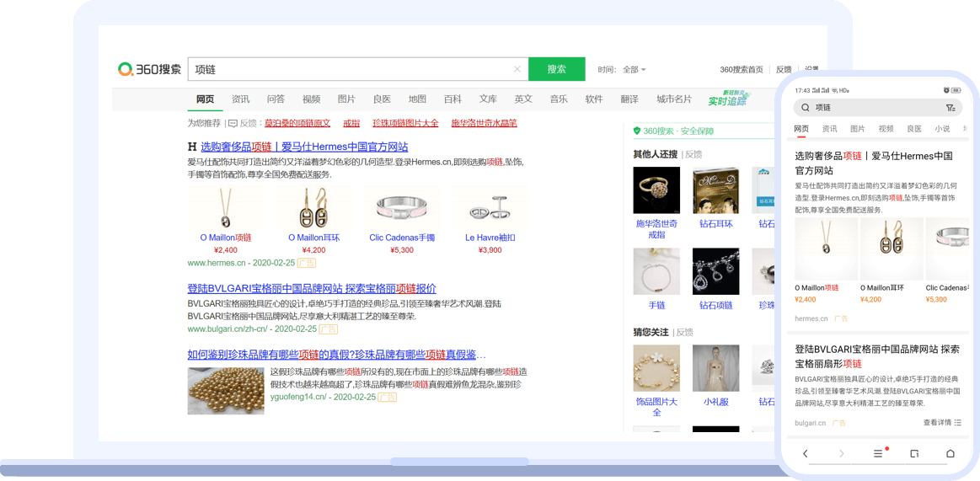Tap phone result 登陆BVLGARI宝格丽 宝格丽扇形项链
The width and height of the screenshot is (980, 481).
coord(877,356)
